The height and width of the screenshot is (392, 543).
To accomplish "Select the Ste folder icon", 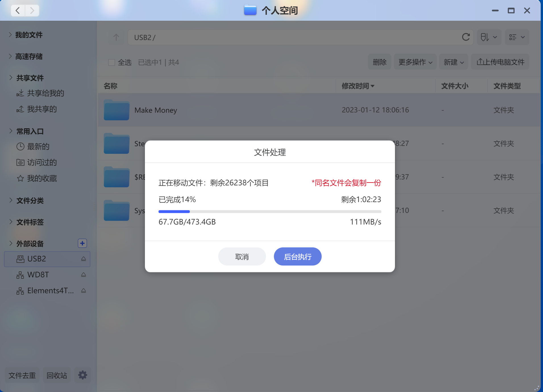I will (x=116, y=143).
